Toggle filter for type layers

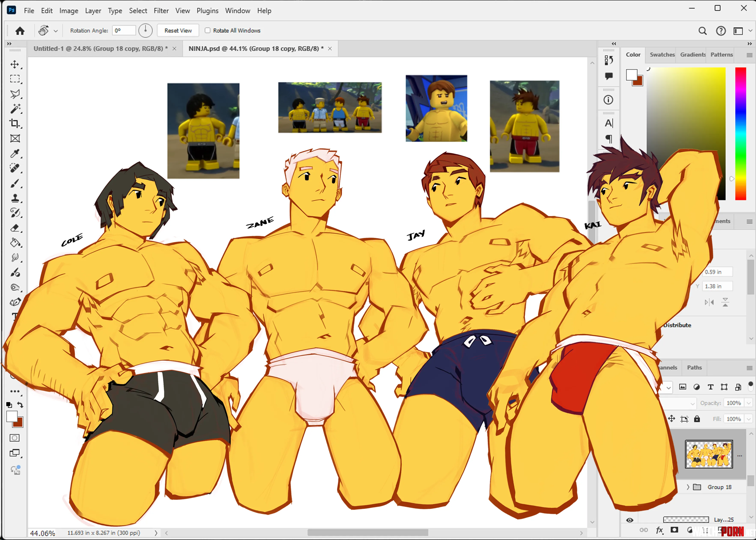710,387
